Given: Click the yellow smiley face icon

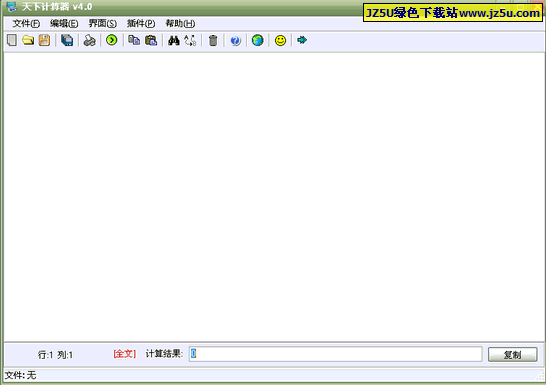Looking at the screenshot, I should [280, 40].
